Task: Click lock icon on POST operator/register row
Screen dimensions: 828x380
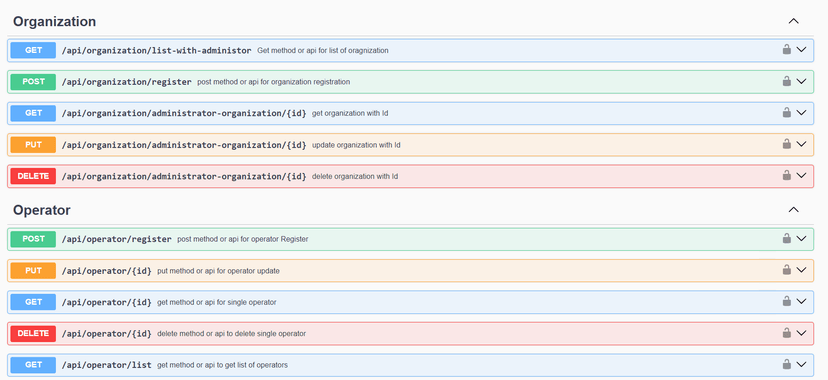Action: (x=786, y=239)
